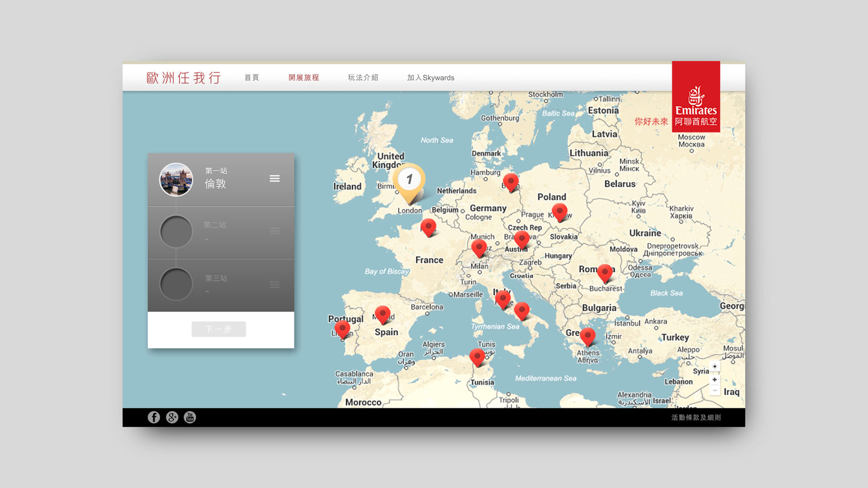Click the 你好未來 slogan text
This screenshot has height=488, width=868.
[651, 122]
